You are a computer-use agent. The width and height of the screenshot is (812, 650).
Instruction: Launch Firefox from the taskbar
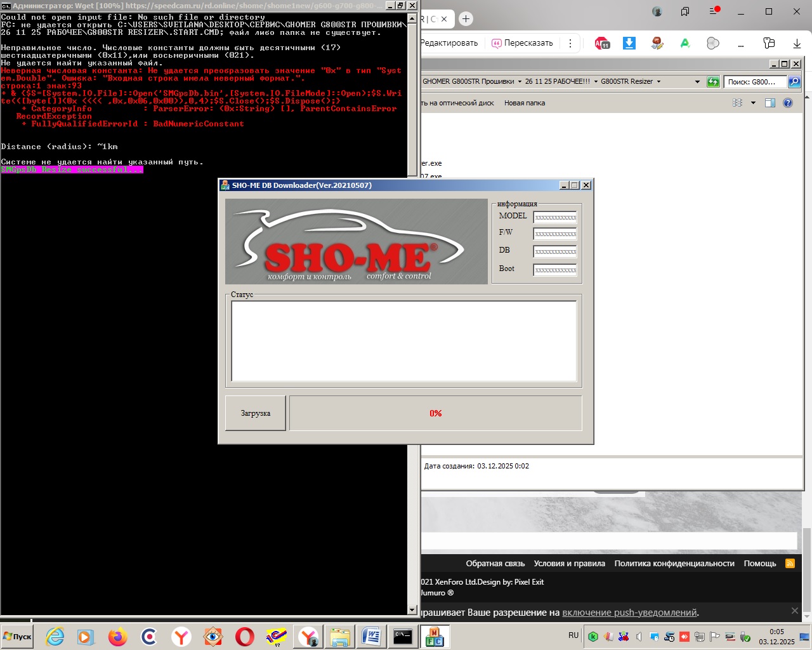pos(117,637)
